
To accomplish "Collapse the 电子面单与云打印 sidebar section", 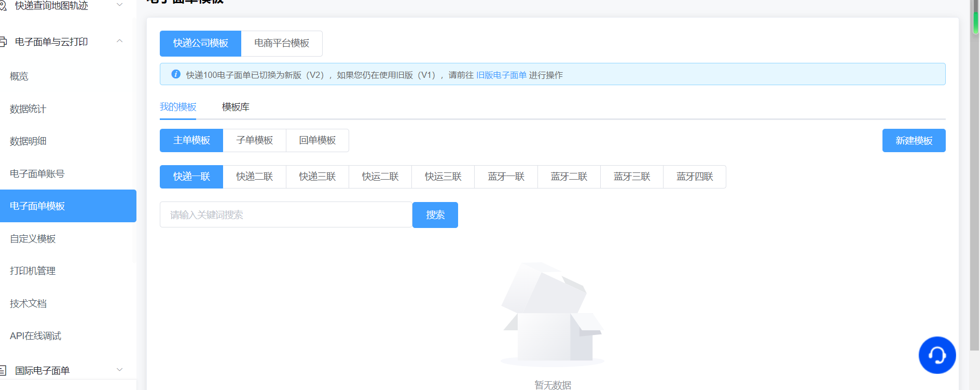I will [x=120, y=41].
